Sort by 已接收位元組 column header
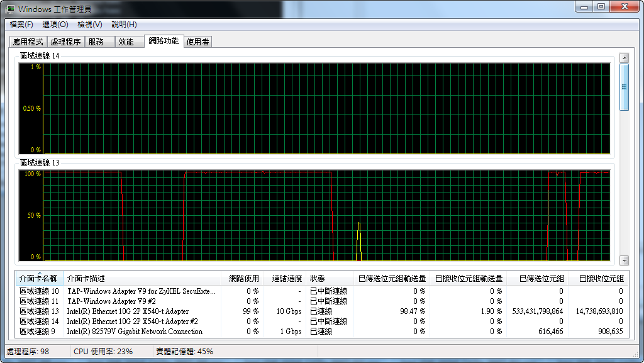644x363 pixels. coord(597,279)
